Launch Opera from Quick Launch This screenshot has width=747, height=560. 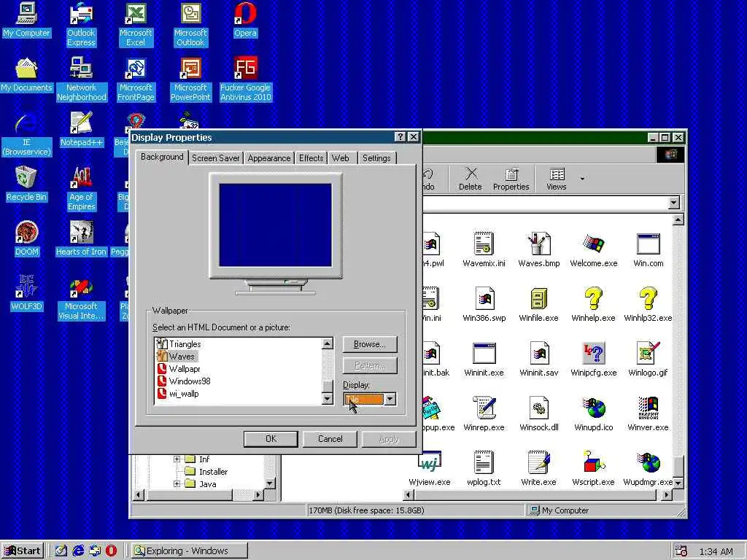tap(111, 551)
